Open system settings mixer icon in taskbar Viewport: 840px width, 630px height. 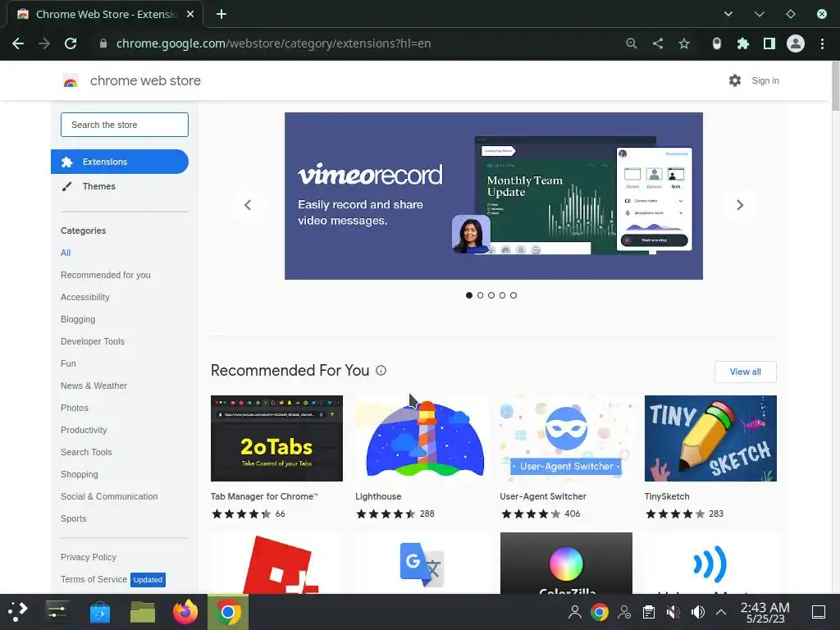tap(57, 612)
